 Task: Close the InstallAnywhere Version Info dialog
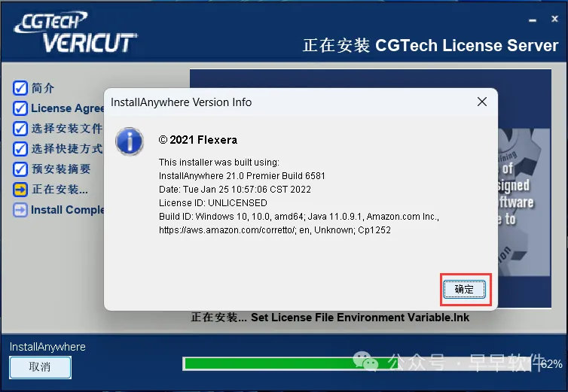tap(482, 102)
